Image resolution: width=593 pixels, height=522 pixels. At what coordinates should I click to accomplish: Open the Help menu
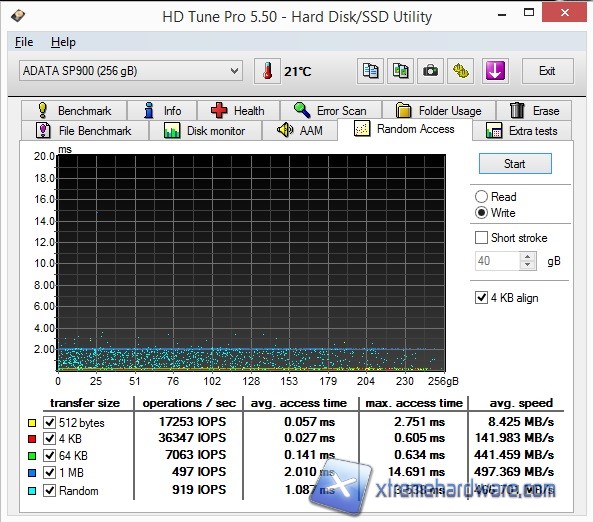63,42
